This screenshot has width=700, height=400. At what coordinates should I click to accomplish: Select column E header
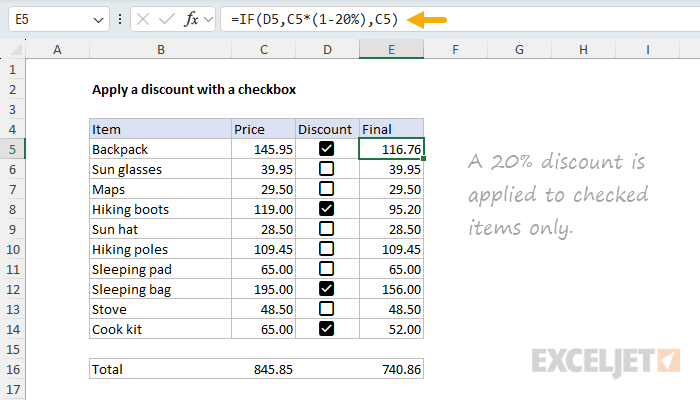point(392,50)
